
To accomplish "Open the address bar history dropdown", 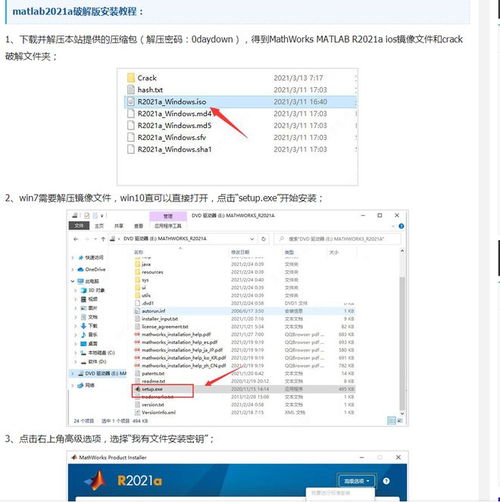I will (252, 239).
